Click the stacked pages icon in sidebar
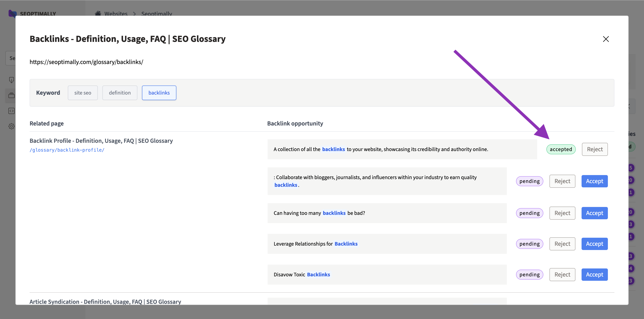Screen dimensions: 644x319 (x=12, y=95)
